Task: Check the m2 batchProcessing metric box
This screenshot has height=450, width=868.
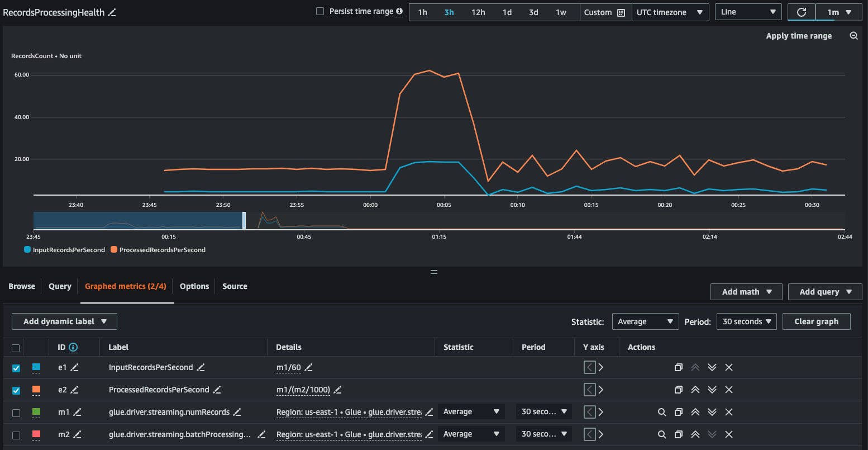Action: pyautogui.click(x=16, y=435)
